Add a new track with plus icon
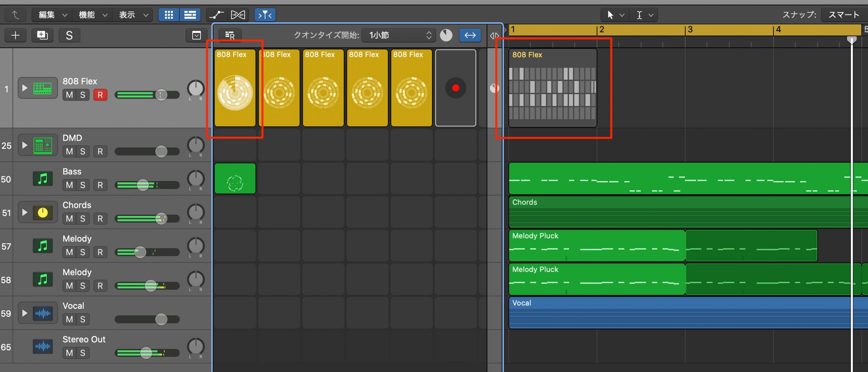The width and height of the screenshot is (868, 372). pyautogui.click(x=15, y=35)
